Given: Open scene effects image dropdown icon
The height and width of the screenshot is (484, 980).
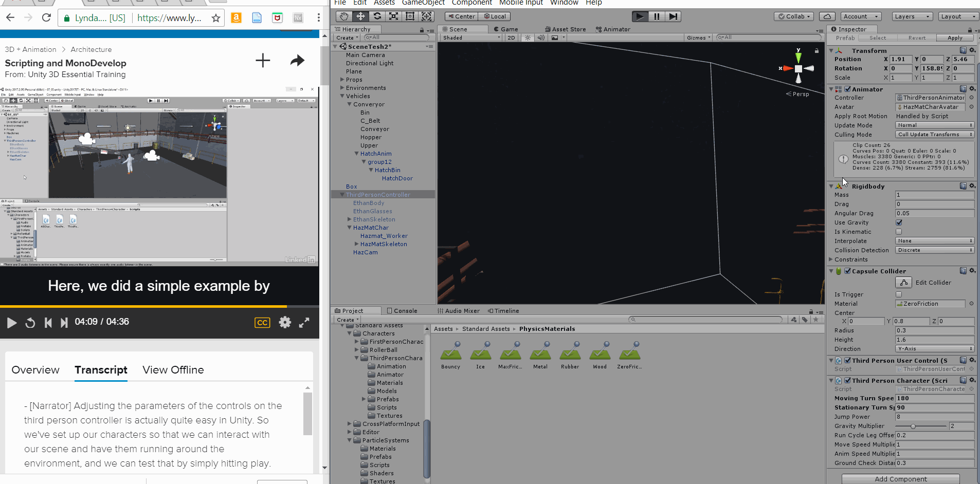Looking at the screenshot, I should 557,38.
